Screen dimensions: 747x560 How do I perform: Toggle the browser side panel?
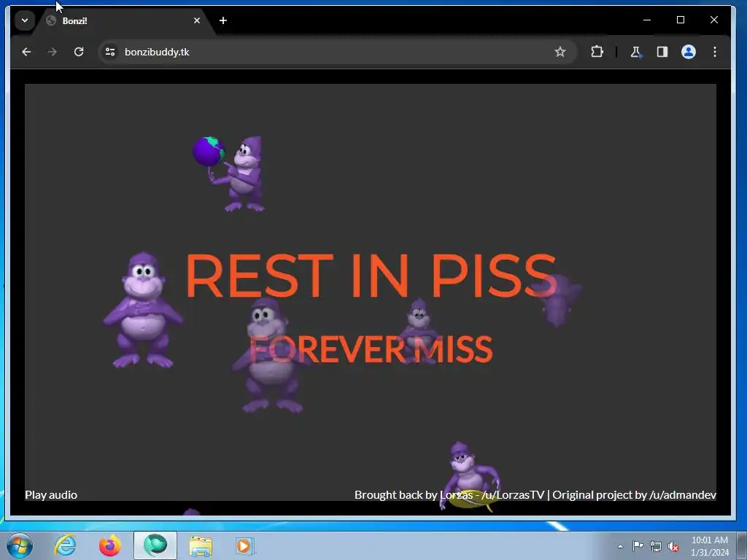point(662,52)
